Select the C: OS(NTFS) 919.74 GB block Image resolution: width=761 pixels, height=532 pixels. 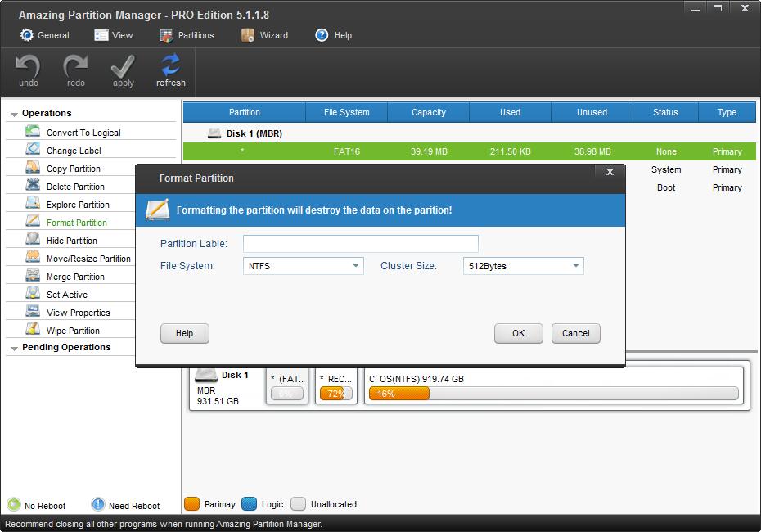click(554, 385)
